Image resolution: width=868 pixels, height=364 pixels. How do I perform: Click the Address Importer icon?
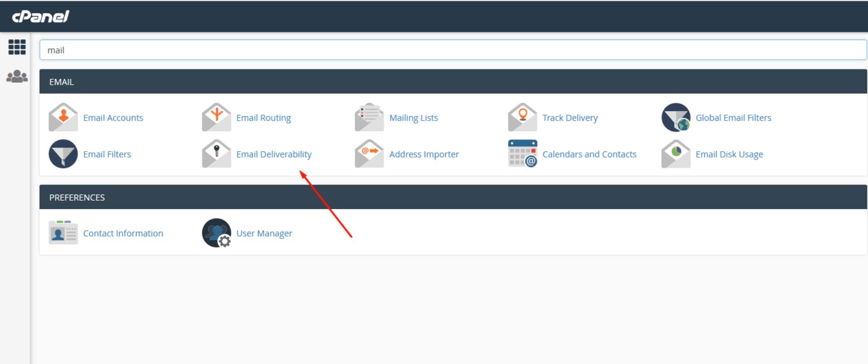(x=369, y=154)
